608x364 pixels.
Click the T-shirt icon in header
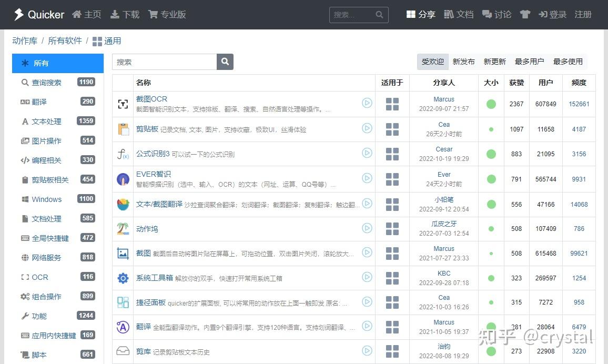point(525,14)
